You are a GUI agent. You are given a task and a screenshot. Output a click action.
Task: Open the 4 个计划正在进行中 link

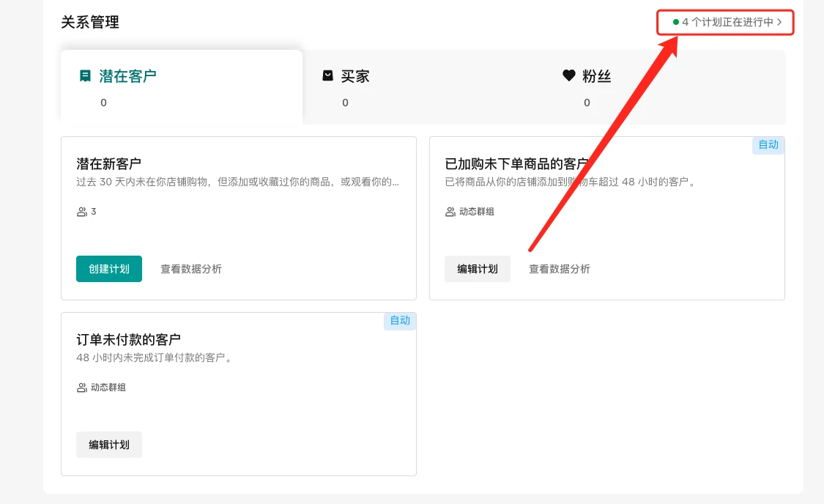click(x=727, y=22)
